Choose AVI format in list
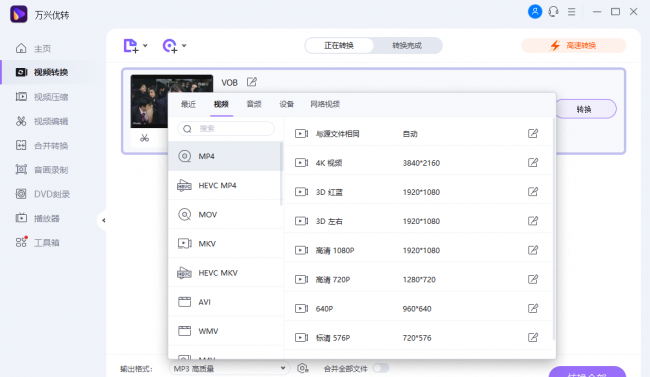Viewport: 650px width, 377px height. [225, 302]
